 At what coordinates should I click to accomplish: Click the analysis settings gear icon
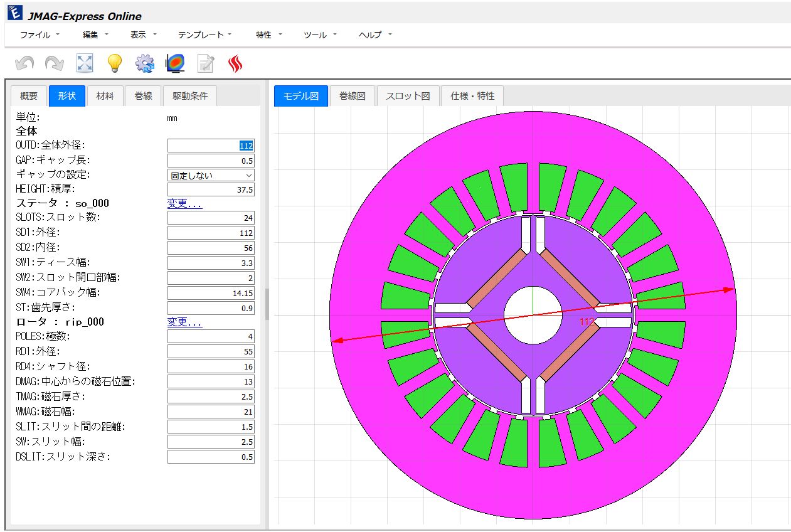tap(144, 63)
